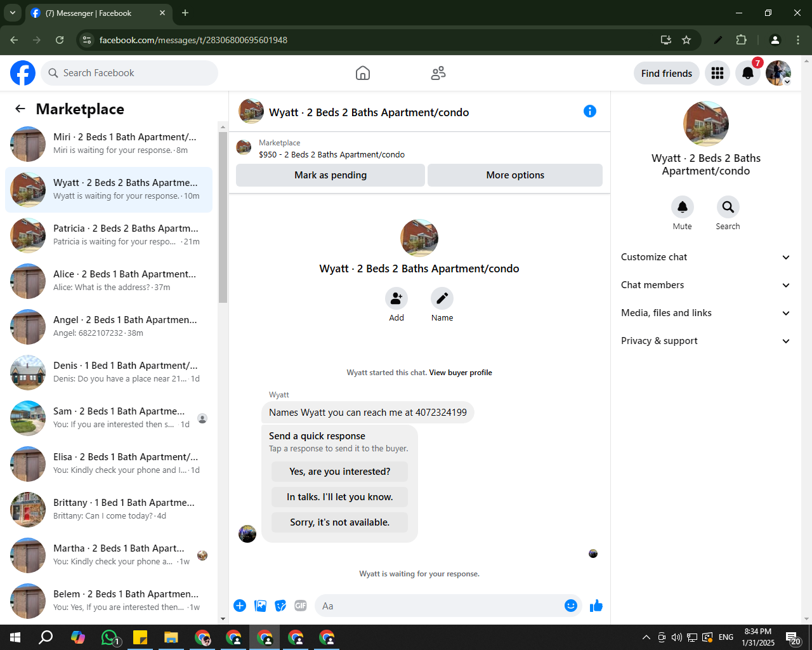Open Chrome extensions puzzle icon
The height and width of the screenshot is (650, 812).
click(x=741, y=40)
